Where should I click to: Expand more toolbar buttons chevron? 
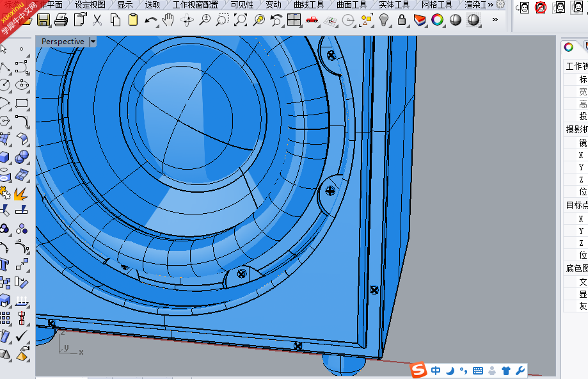(495, 19)
